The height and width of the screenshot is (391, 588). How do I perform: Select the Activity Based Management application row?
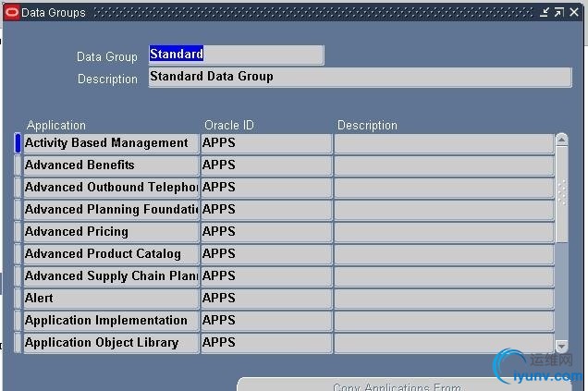tap(111, 143)
